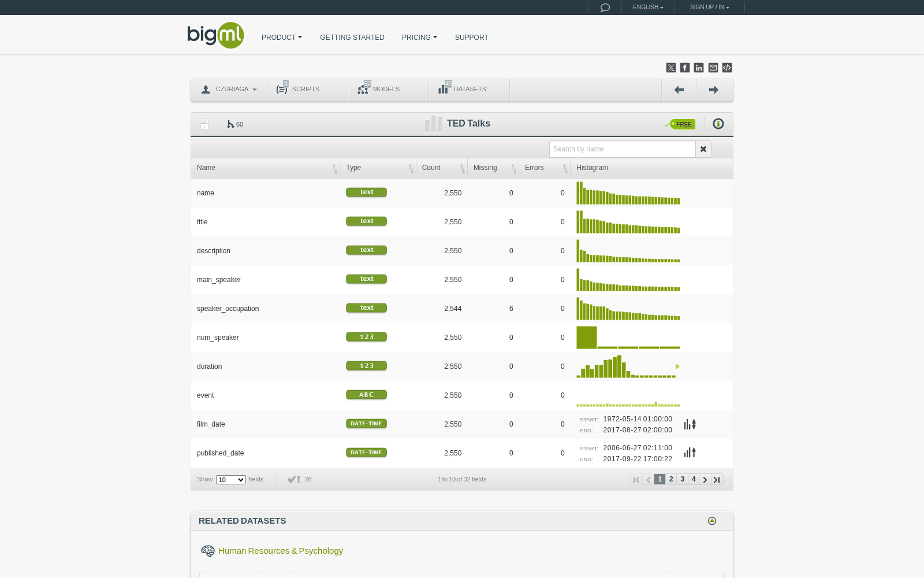Go to SUPPORT page

coord(472,38)
